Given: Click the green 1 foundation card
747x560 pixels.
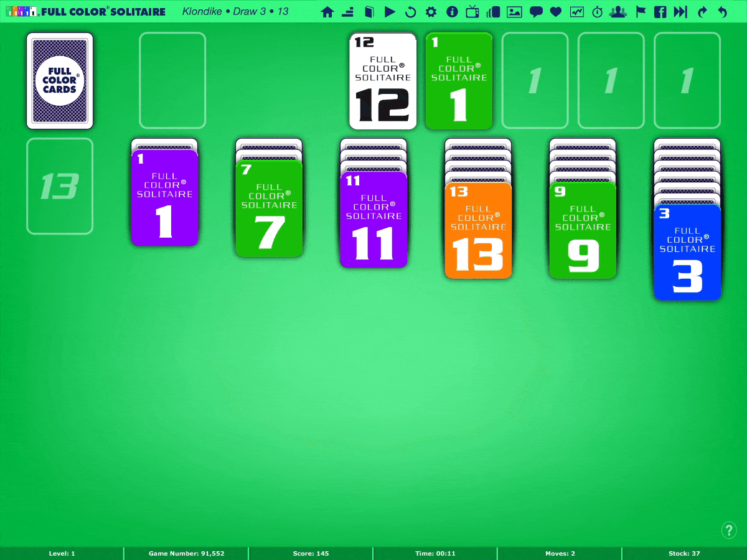Looking at the screenshot, I should (x=459, y=81).
